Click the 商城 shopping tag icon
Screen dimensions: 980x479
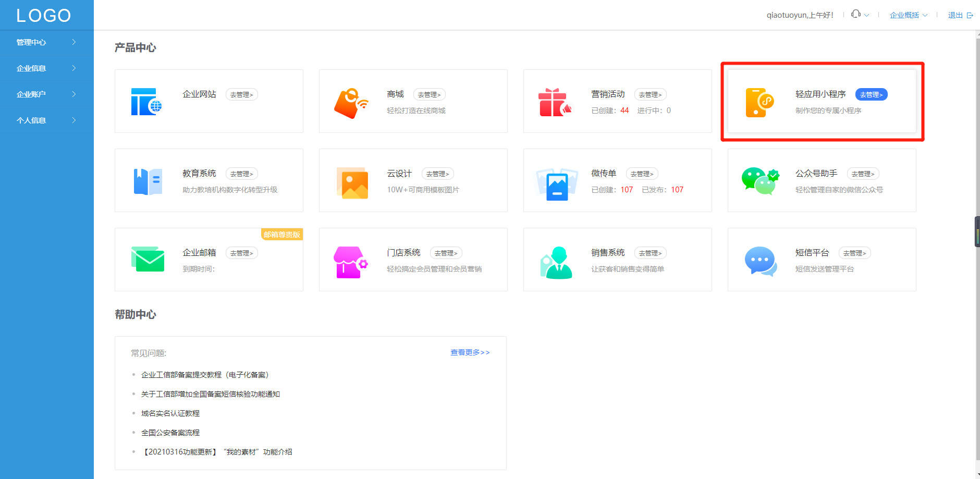[x=351, y=103]
